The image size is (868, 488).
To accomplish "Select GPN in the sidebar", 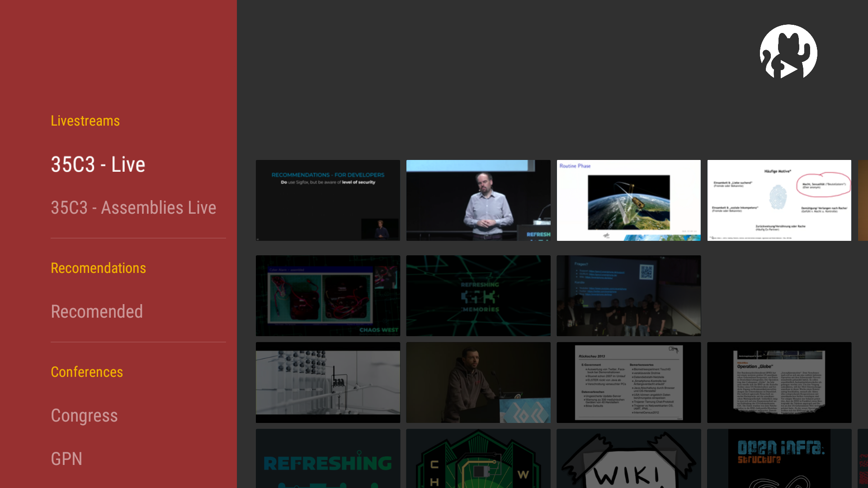I will [66, 459].
